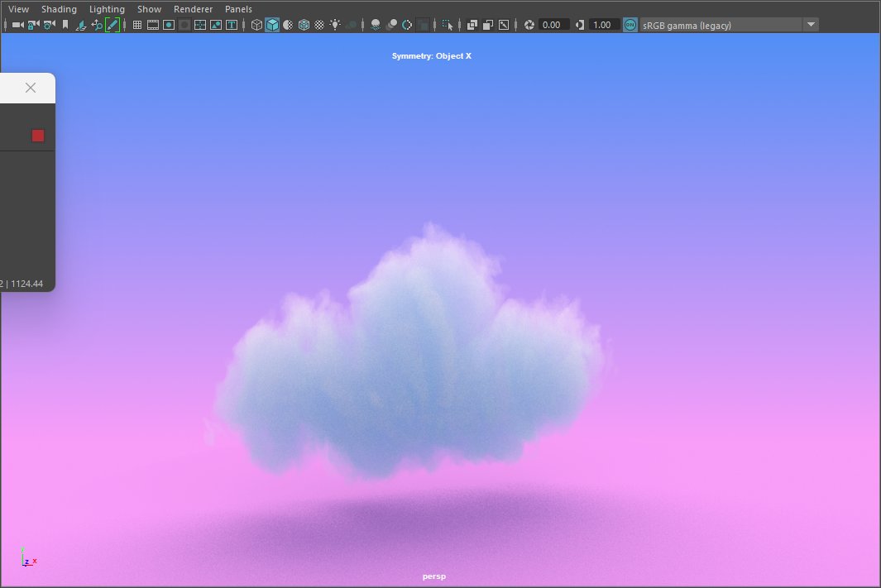Toggle Use All Lights bulb icon
Image resolution: width=881 pixels, height=588 pixels.
pos(335,25)
